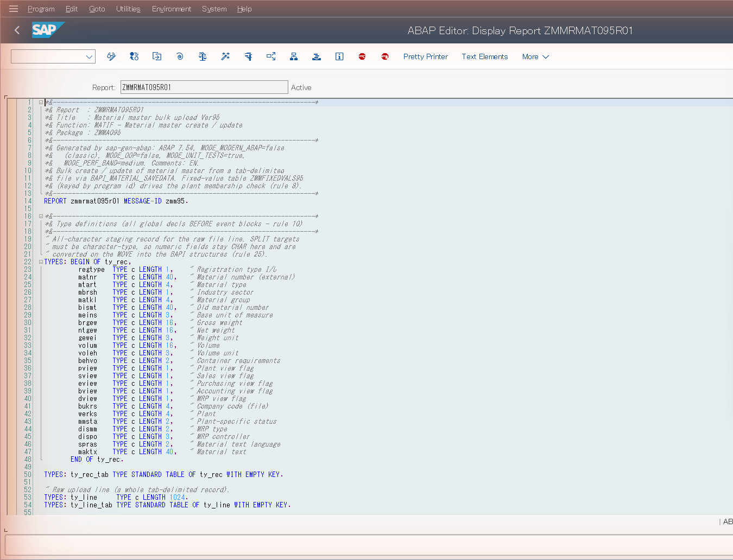The height and width of the screenshot is (560, 733).
Task: Expand the More toolbar menu
Action: pos(535,56)
